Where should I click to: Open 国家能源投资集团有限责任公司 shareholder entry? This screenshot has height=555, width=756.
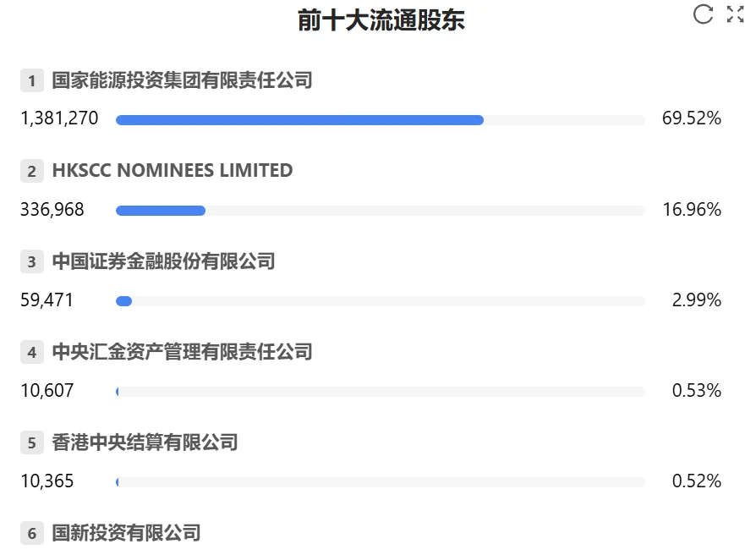(x=182, y=80)
